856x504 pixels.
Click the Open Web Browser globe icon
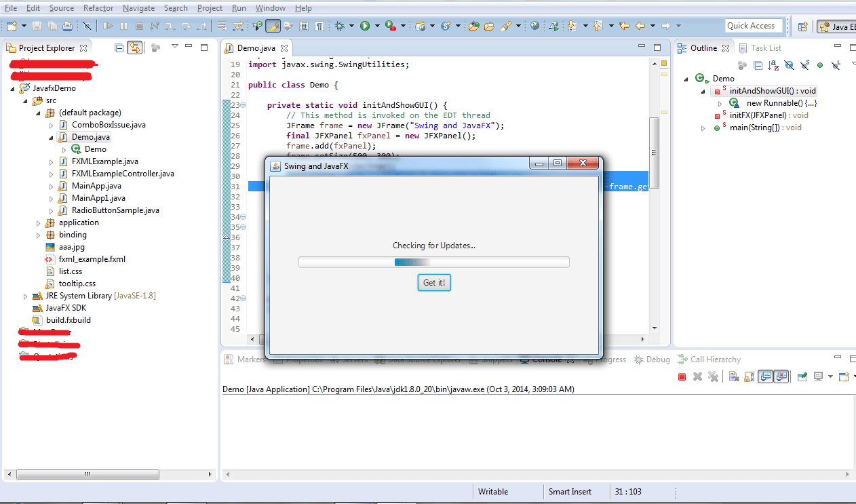pyautogui.click(x=535, y=26)
